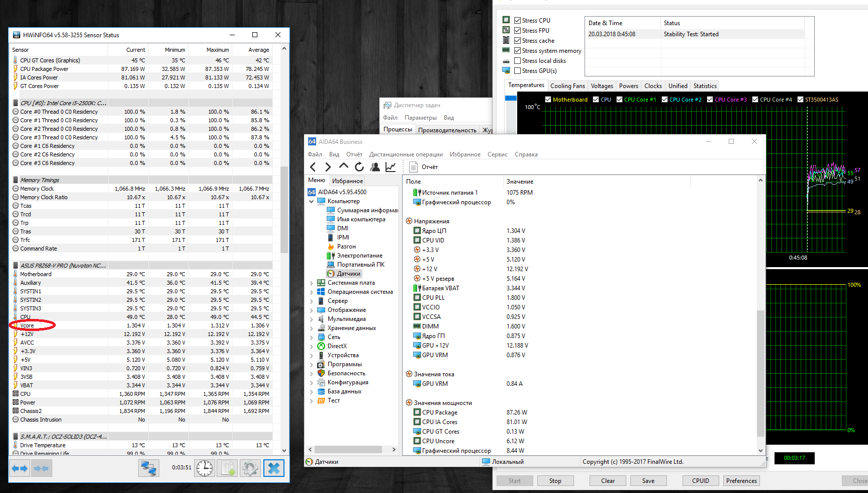Open CPUID from stability test window
The image size is (868, 493).
point(701,481)
